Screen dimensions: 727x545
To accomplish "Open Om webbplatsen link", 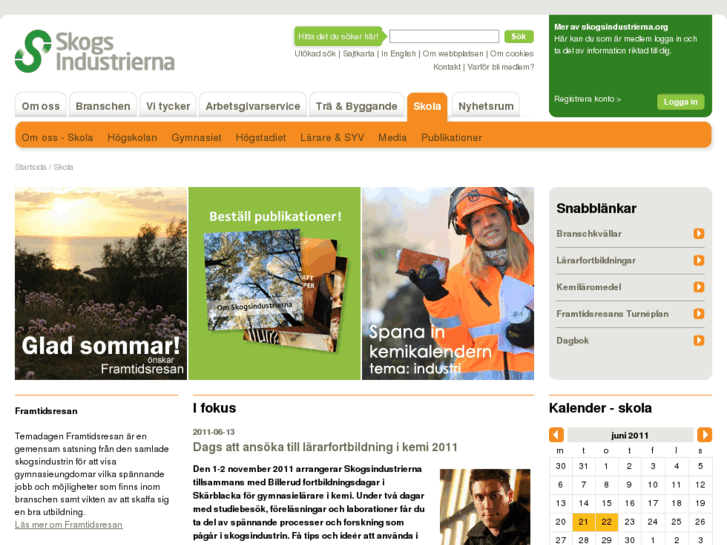I will point(453,54).
